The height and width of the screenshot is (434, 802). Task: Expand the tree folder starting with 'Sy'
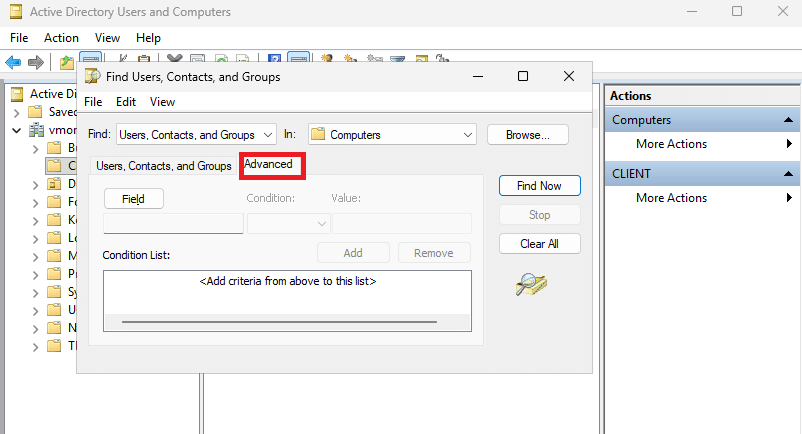coord(35,293)
